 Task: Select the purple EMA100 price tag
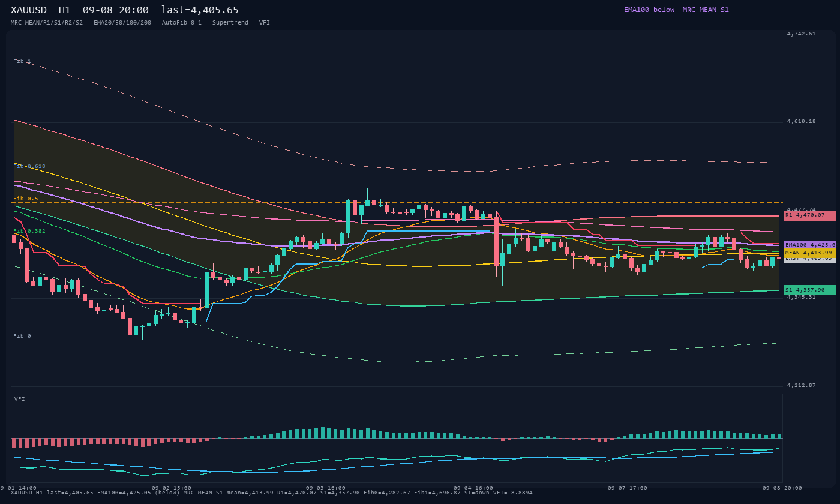(809, 245)
